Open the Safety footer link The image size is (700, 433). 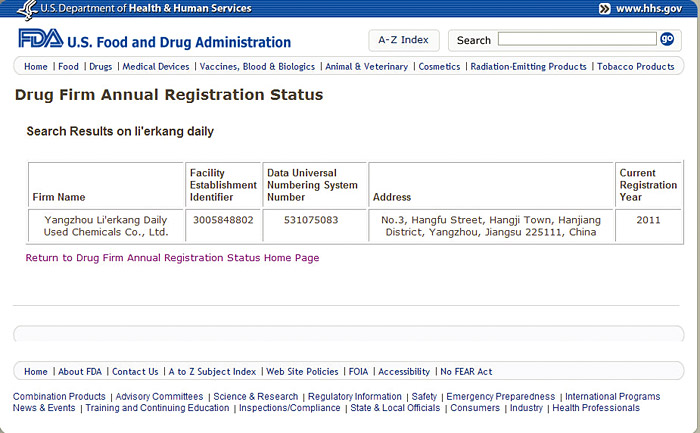(x=424, y=396)
